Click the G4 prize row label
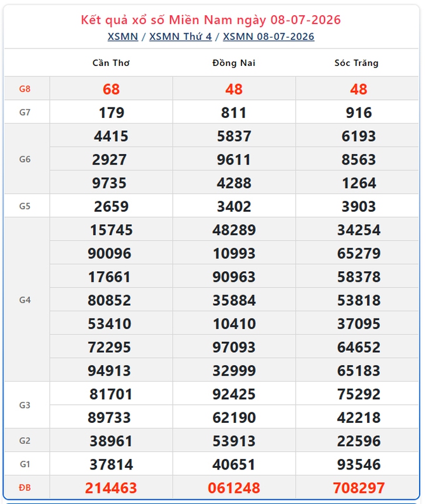The width and height of the screenshot is (426, 504). coord(25,300)
